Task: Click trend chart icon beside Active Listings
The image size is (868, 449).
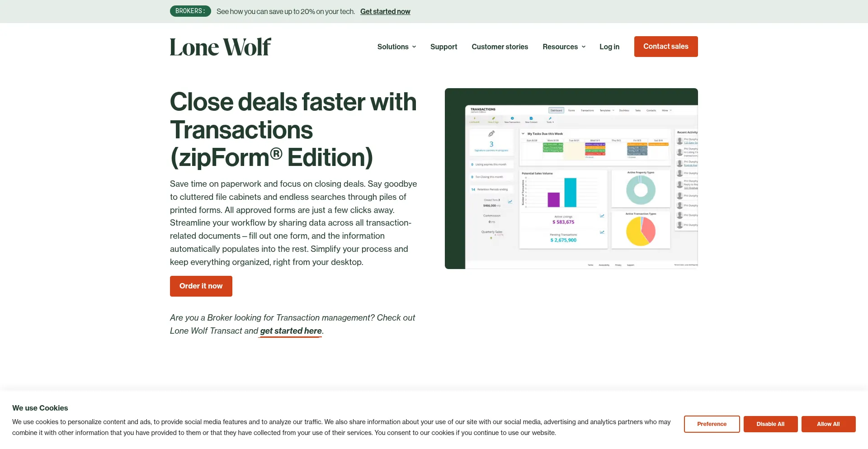Action: click(x=602, y=216)
